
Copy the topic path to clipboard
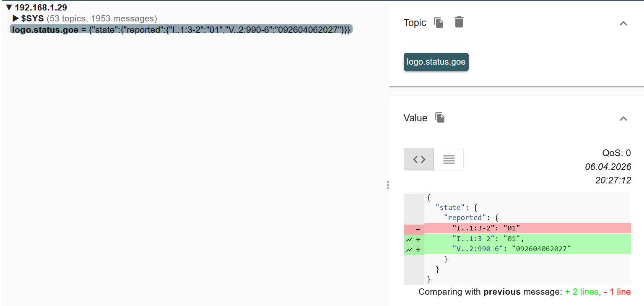point(439,23)
